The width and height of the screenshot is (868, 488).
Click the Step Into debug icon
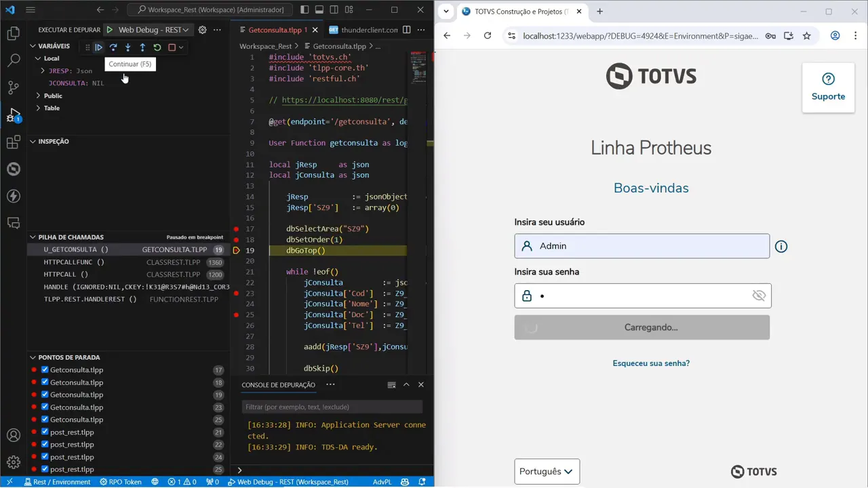coord(127,47)
